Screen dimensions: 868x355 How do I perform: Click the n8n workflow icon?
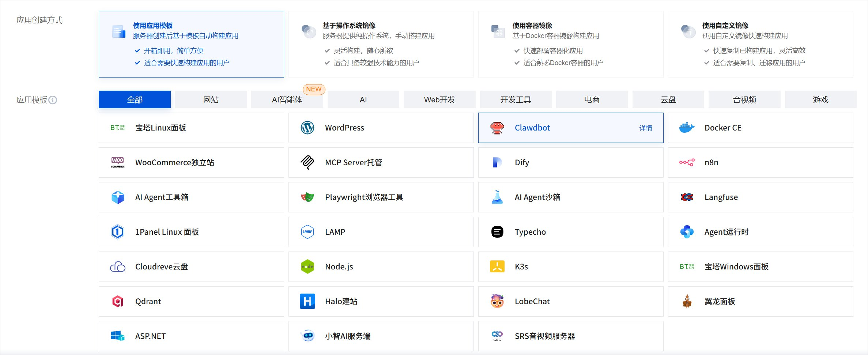pyautogui.click(x=687, y=162)
